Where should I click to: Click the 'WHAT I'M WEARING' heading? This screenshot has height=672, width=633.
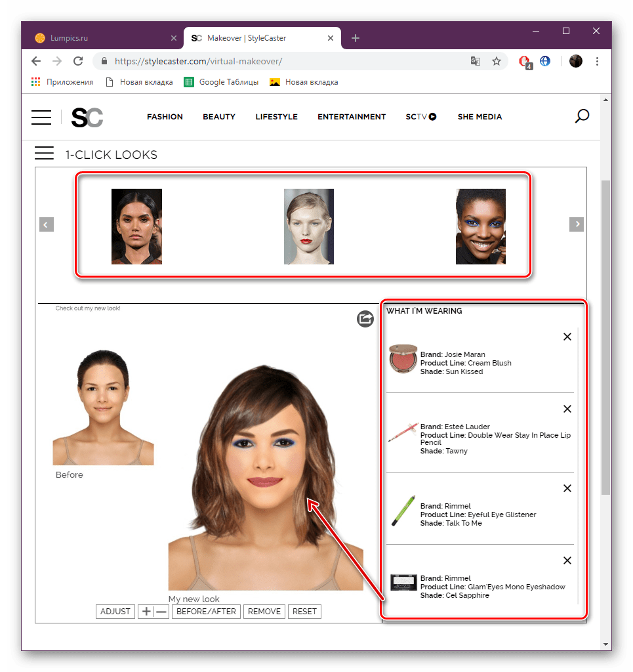424,311
